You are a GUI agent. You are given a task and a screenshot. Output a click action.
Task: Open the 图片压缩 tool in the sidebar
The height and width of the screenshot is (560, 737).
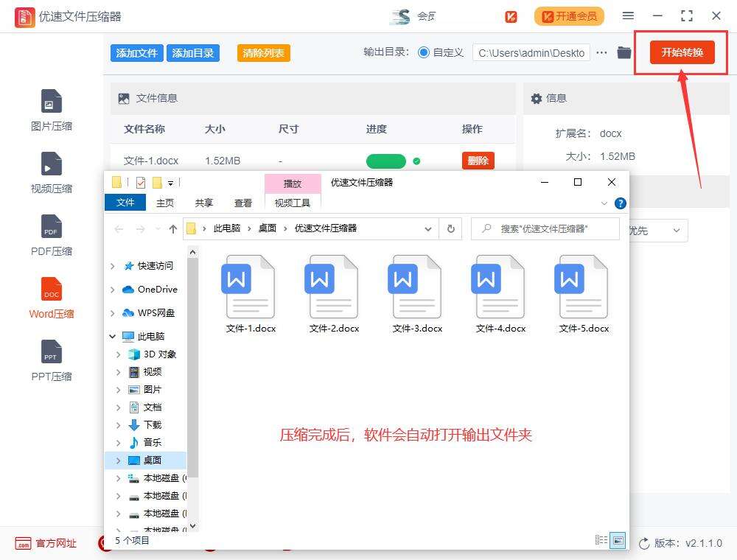(51, 108)
